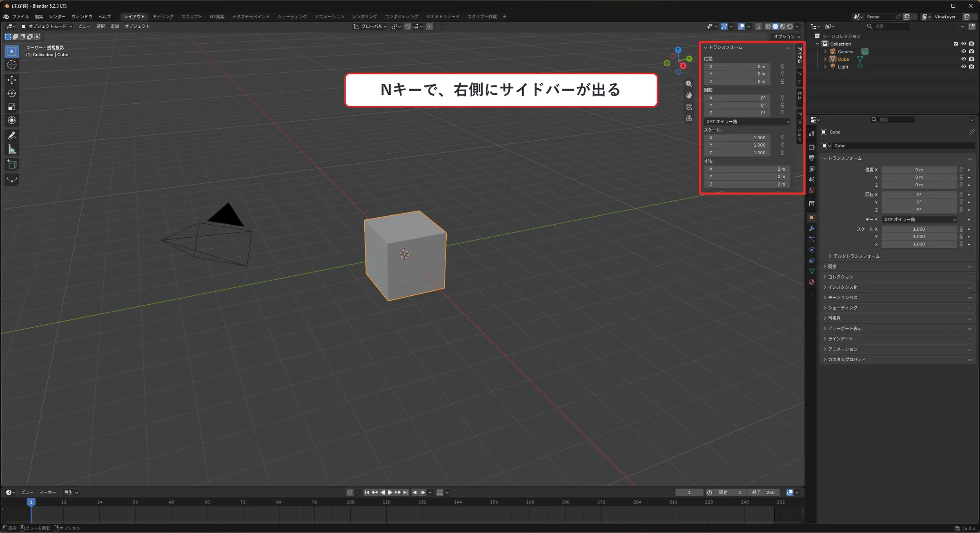
Task: Select the Add Cube tool
Action: 12,165
